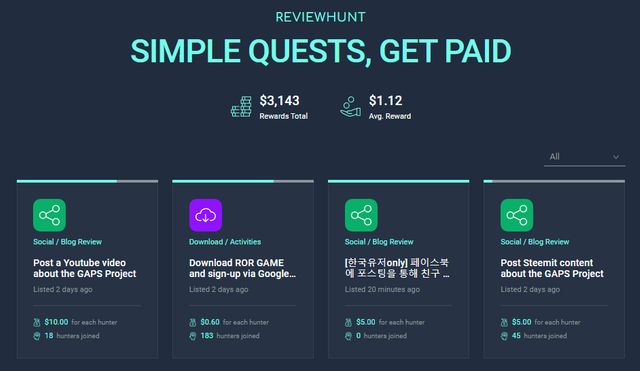Viewport: 640px width, 371px height.
Task: Open the 'Download ROR GAME and sign-up via Google' quest
Action: [242, 268]
